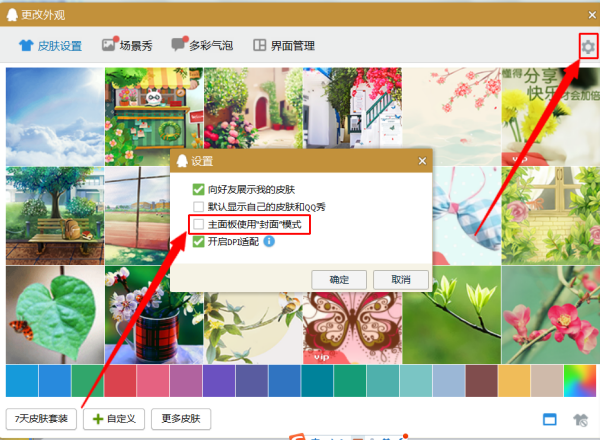Open the 多彩气泡 tab
The height and width of the screenshot is (440, 600).
click(x=202, y=45)
